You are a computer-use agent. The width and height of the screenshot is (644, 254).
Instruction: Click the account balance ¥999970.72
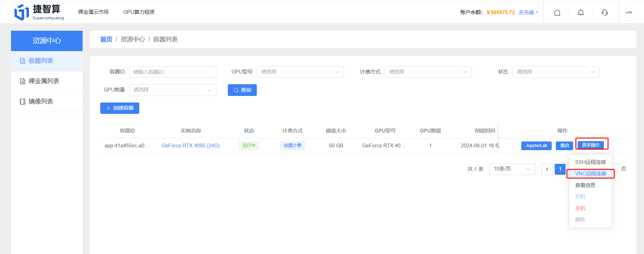(501, 12)
